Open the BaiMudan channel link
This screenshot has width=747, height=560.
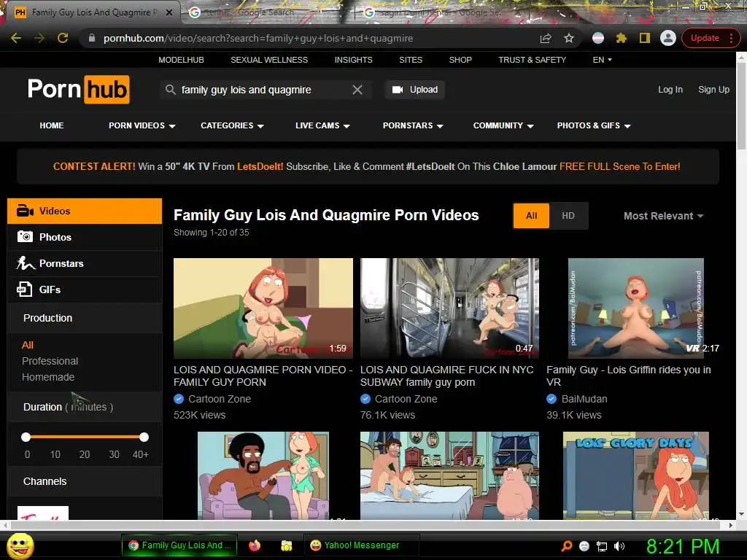(x=584, y=399)
